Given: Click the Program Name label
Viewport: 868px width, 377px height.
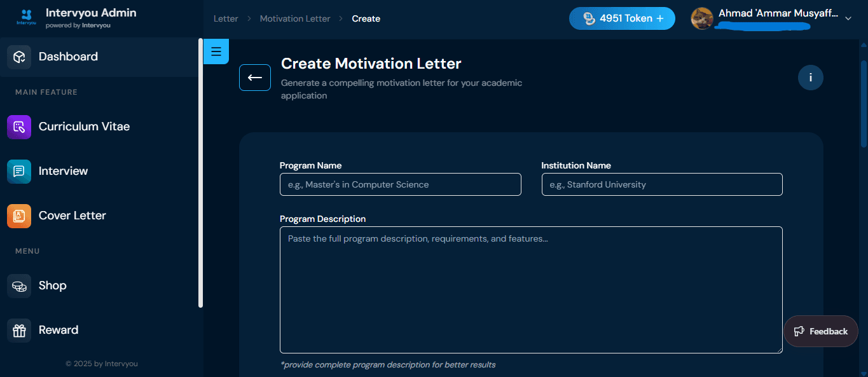Looking at the screenshot, I should click(311, 165).
